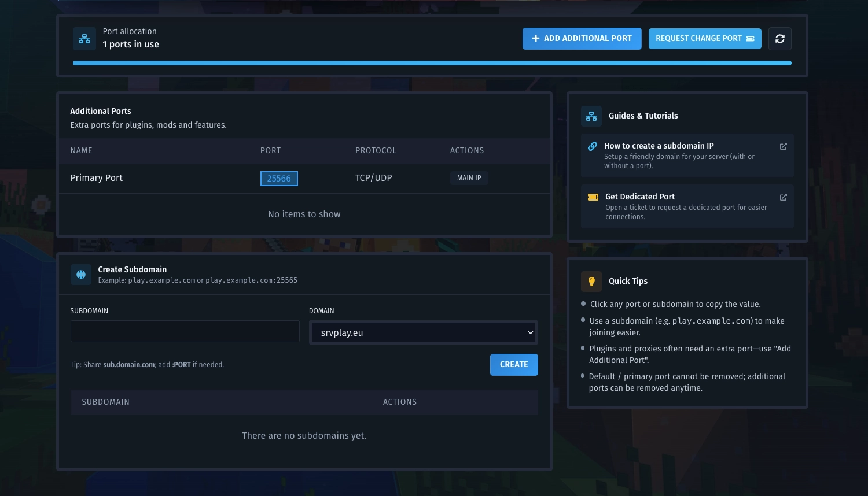Screen dimensions: 868x496
Task: Click the Port allocation network icon
Action: pos(84,39)
